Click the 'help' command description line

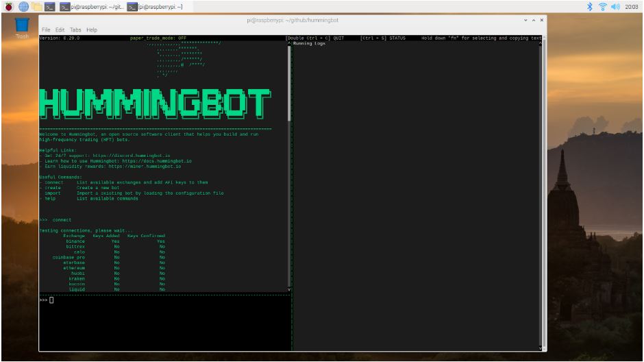88,198
